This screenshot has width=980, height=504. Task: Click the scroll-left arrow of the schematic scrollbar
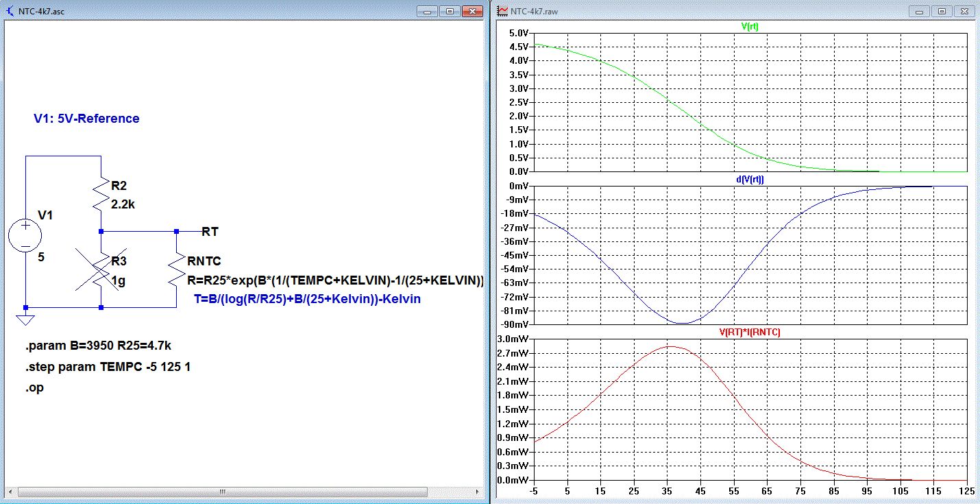coord(10,492)
